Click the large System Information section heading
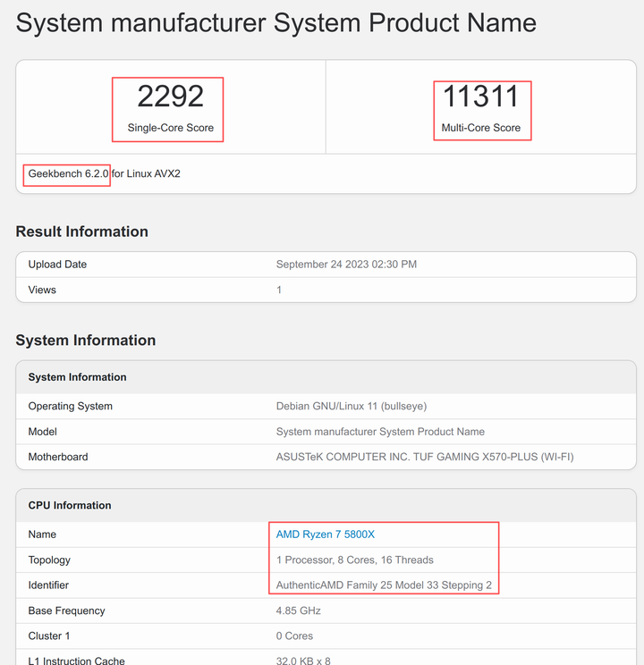644x665 pixels. pyautogui.click(x=86, y=341)
